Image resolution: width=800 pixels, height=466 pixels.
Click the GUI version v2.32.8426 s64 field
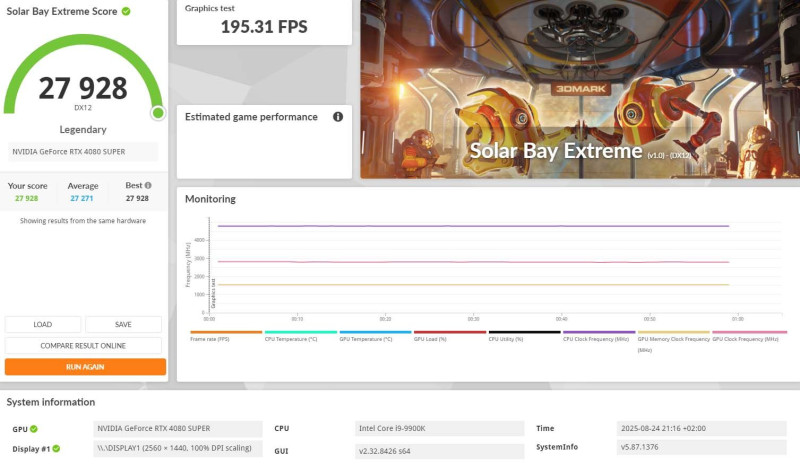coord(439,451)
